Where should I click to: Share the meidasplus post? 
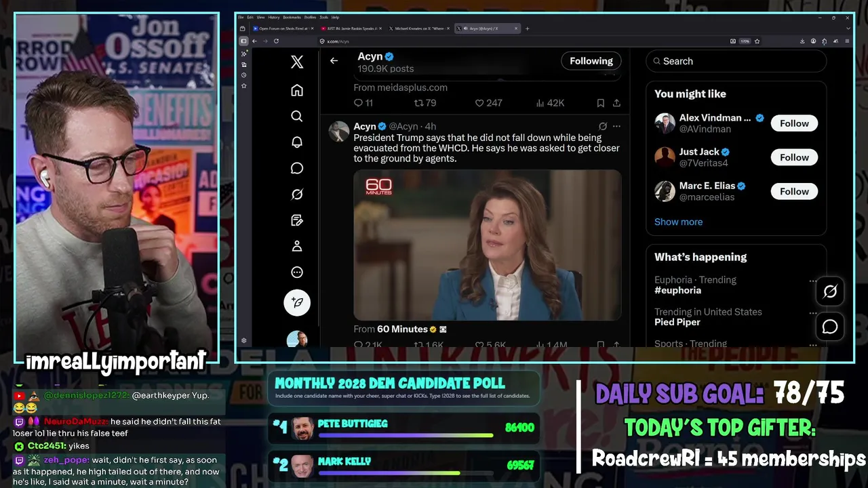[x=616, y=103]
